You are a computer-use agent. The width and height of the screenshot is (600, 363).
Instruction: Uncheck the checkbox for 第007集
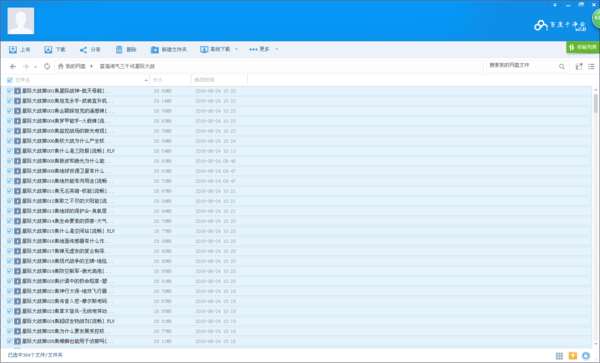[x=10, y=151]
